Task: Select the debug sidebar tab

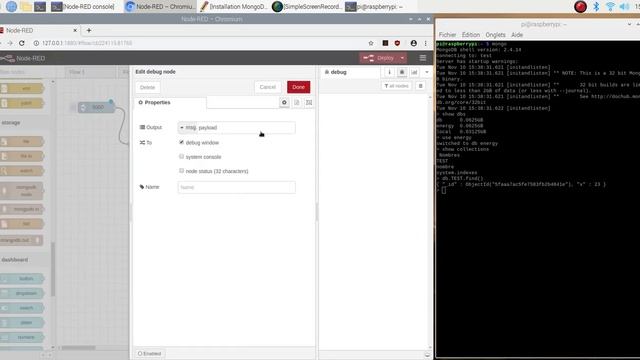Action: 349,72
